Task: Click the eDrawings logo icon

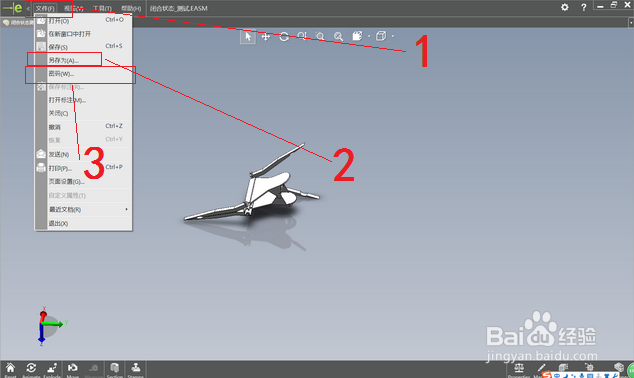Action: click(x=13, y=8)
